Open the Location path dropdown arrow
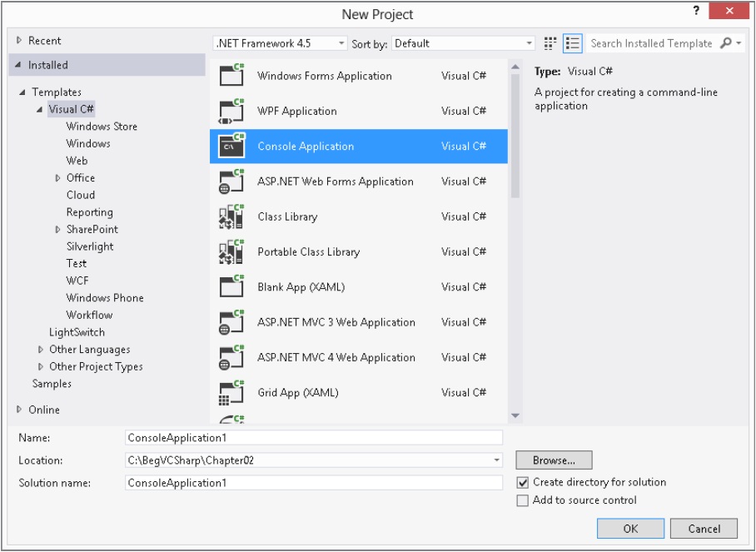Screen dimensions: 756x552 [496, 460]
